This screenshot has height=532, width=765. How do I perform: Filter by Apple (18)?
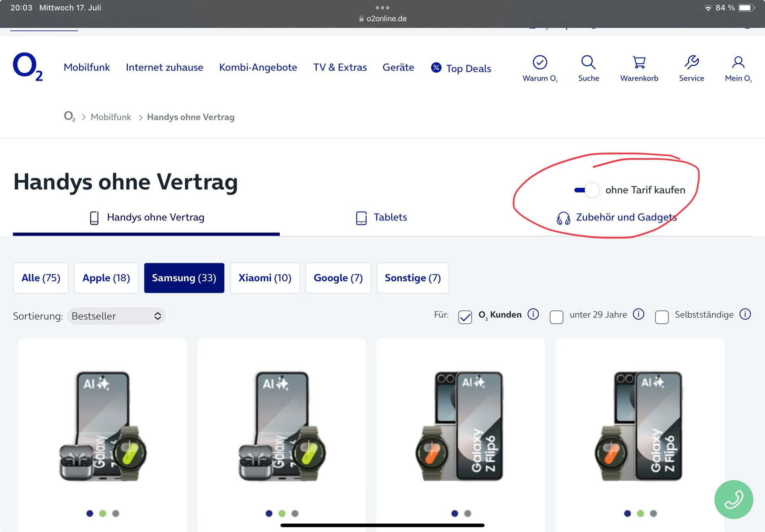106,278
